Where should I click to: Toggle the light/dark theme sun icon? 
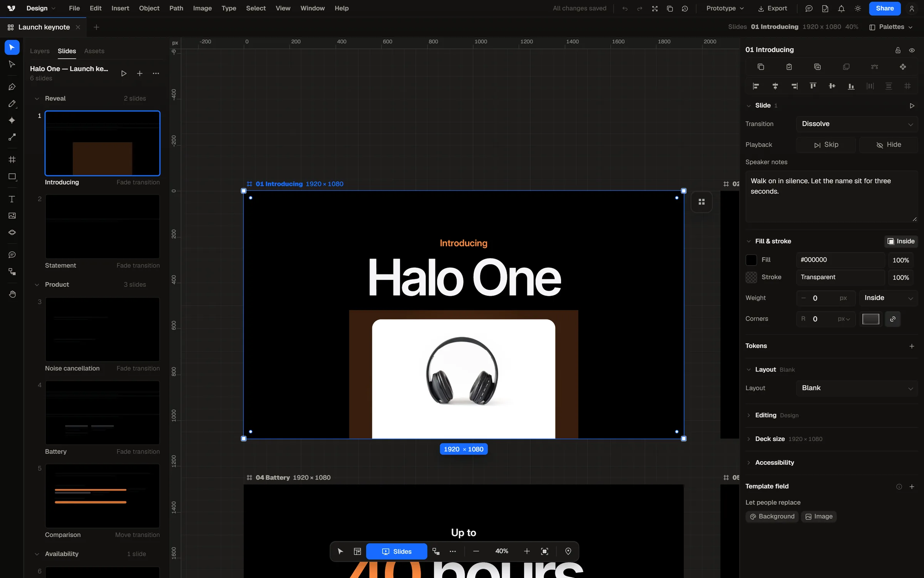[858, 8]
